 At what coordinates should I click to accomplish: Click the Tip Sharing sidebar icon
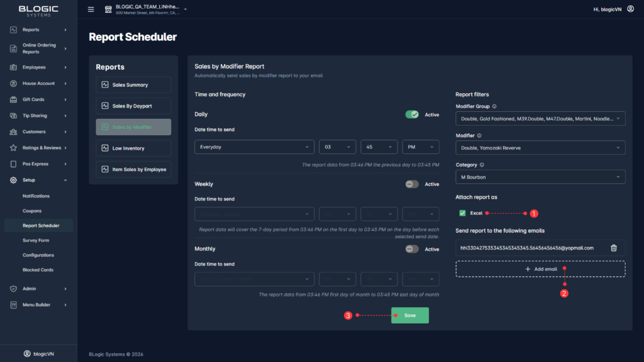point(14,116)
